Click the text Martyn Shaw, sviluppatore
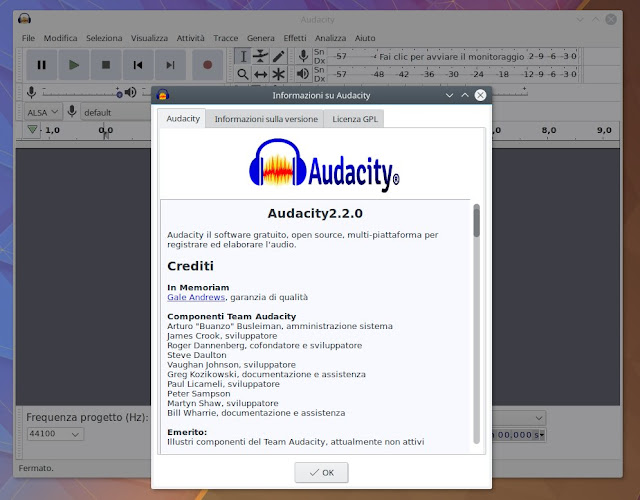640x500 pixels. 223,403
